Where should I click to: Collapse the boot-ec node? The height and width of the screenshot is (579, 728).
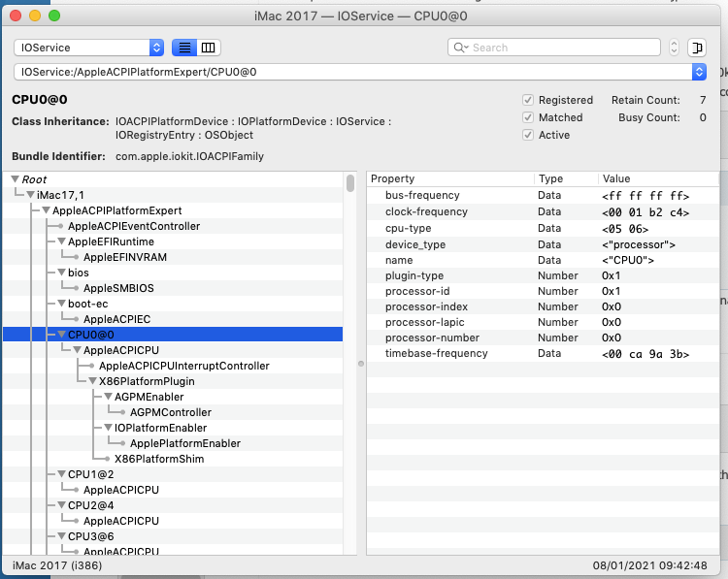(x=61, y=304)
